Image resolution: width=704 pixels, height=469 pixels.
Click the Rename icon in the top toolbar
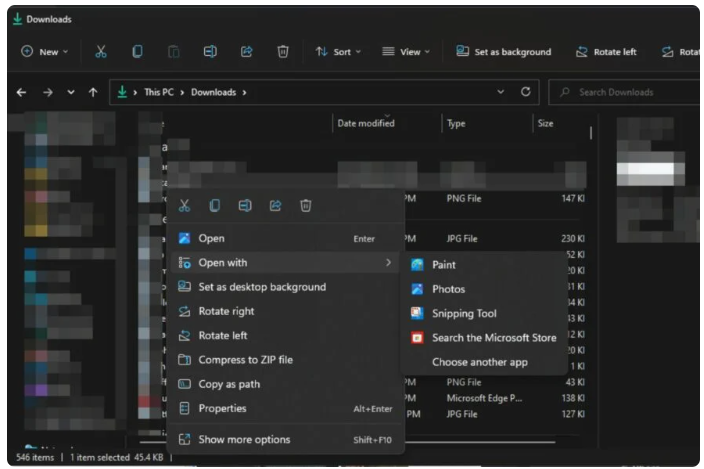pos(210,52)
